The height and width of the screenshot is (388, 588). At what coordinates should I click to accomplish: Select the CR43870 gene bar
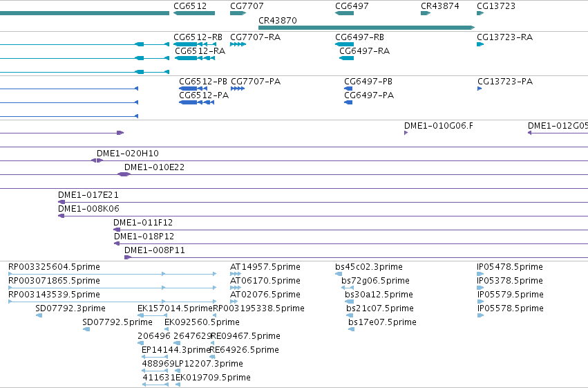[x=366, y=28]
